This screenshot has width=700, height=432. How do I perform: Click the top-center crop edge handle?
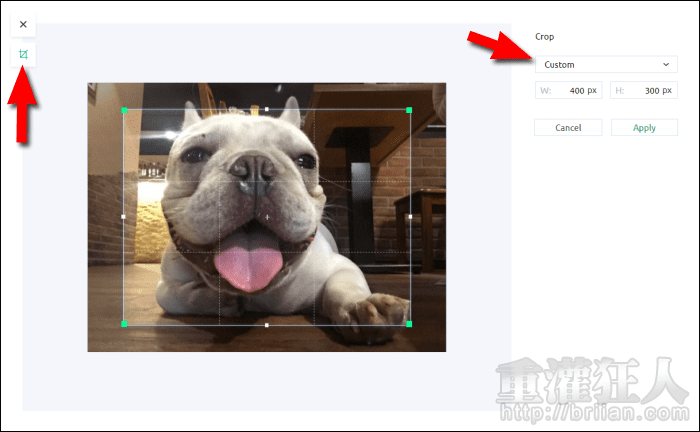[267, 109]
